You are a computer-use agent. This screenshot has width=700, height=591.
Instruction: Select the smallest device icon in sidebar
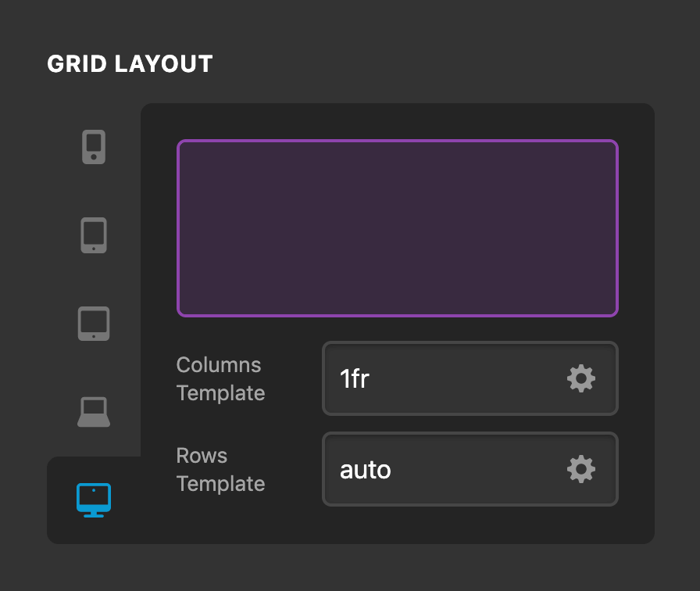coord(93,145)
